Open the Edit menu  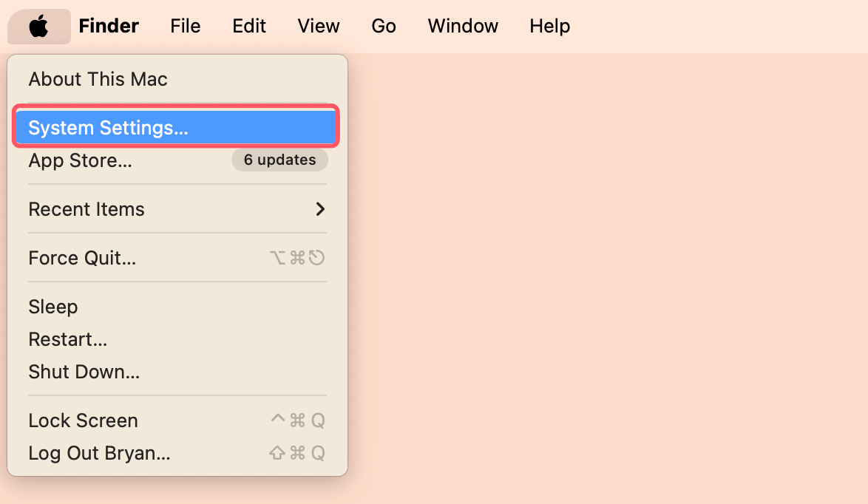pos(248,25)
